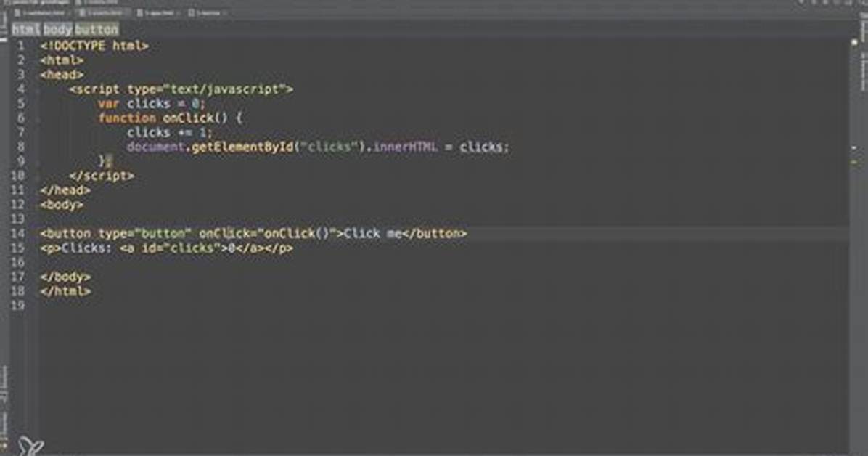868x456 pixels.
Task: Click 'onClick()' in the function declaration
Action: click(x=195, y=118)
